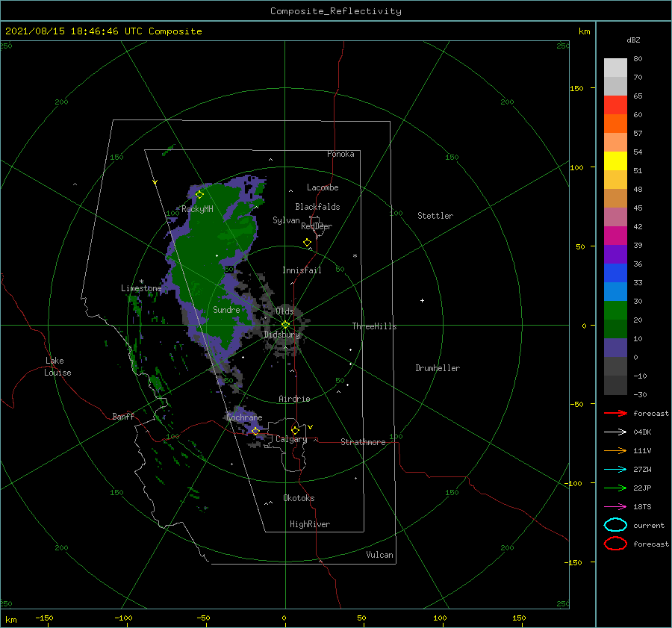The height and width of the screenshot is (628, 672).
Task: Click the 150 value on right axis
Action: pos(576,88)
